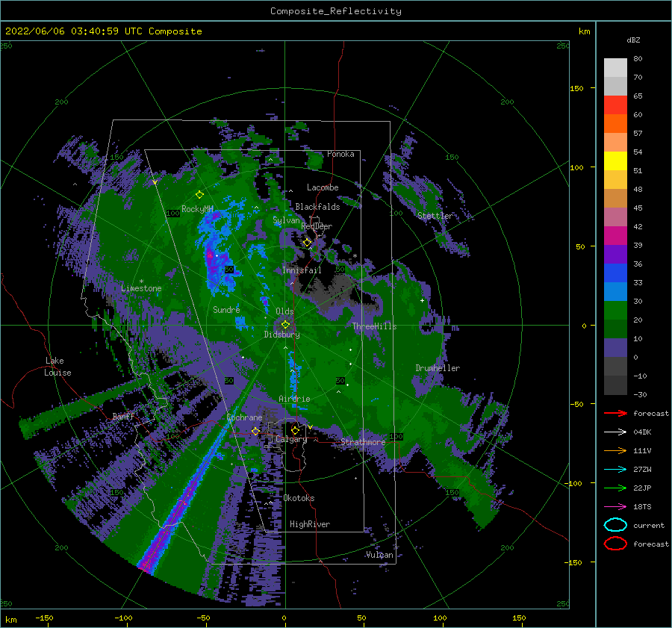Image resolution: width=672 pixels, height=628 pixels.
Task: Click the gray echo patch east of Innisfail
Action: (337, 289)
